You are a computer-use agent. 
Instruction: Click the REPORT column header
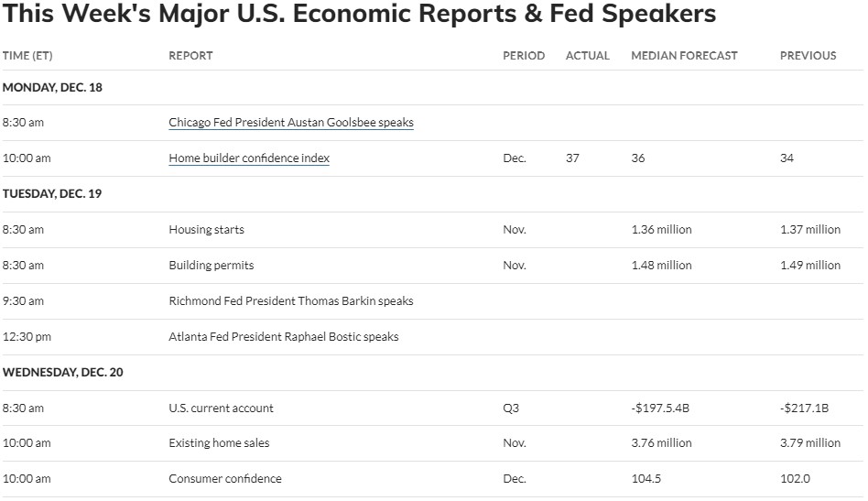(x=191, y=56)
